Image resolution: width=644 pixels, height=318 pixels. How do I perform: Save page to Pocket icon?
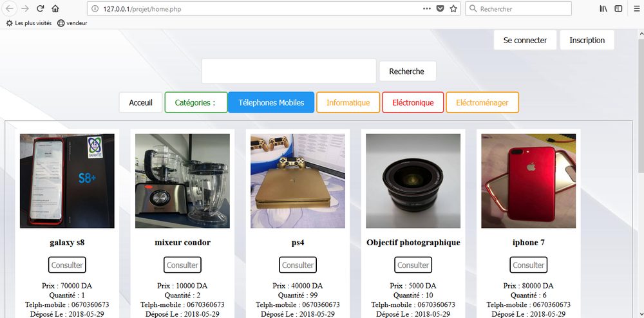tap(440, 8)
